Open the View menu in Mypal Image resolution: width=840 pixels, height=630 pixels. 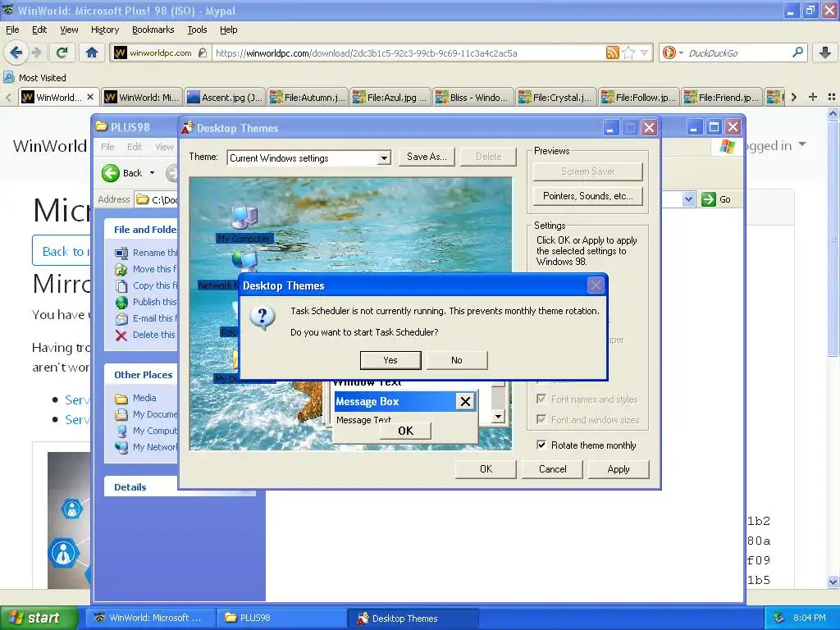(69, 30)
